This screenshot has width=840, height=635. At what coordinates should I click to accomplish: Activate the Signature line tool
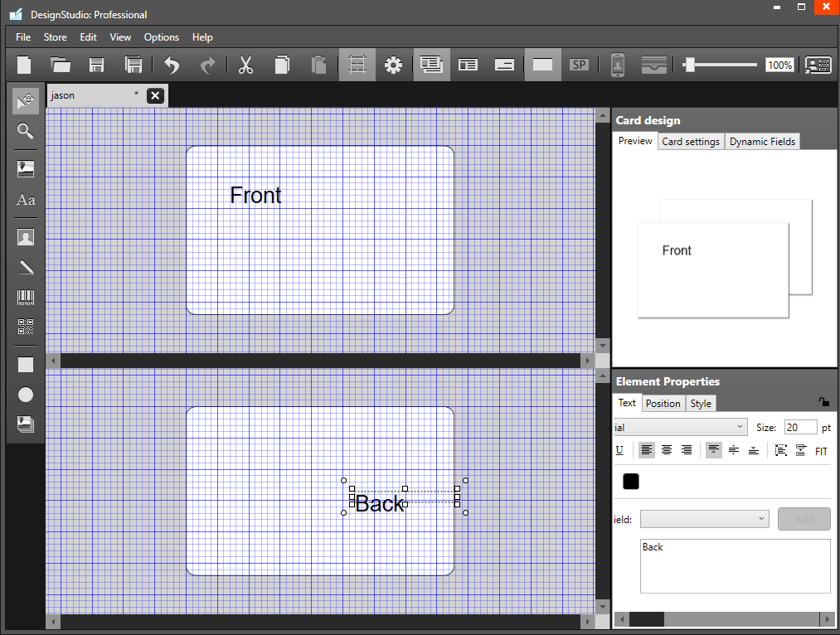25,267
